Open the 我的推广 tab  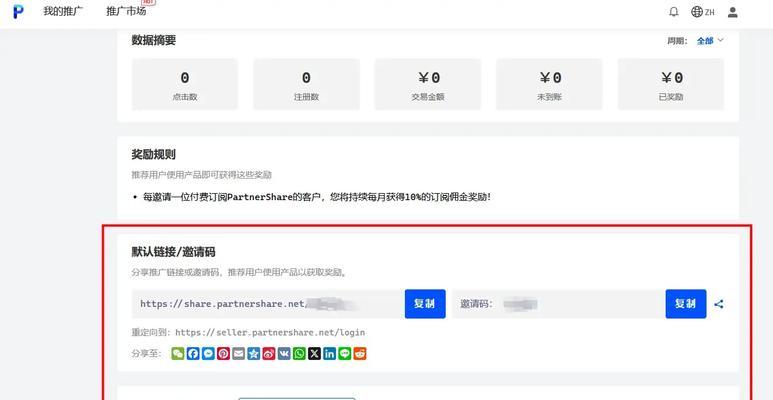[63, 11]
